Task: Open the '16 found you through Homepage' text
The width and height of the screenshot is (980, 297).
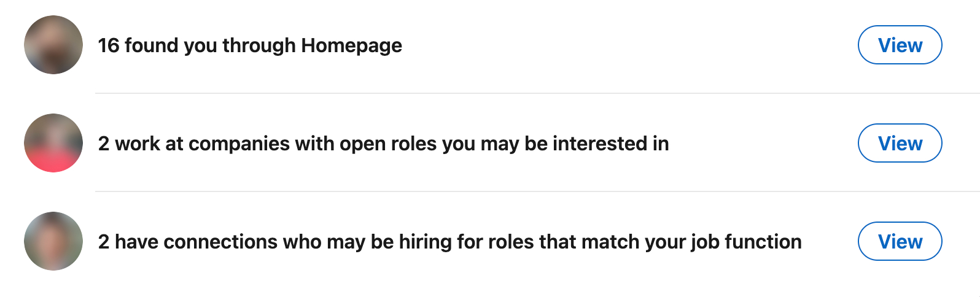Action: (x=250, y=45)
